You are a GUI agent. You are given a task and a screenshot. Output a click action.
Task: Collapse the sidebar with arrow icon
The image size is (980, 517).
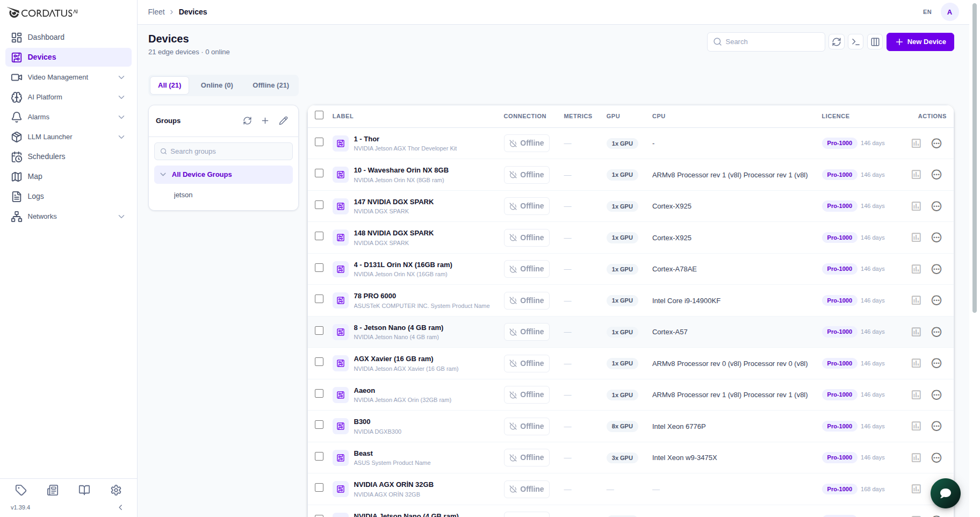(x=120, y=507)
